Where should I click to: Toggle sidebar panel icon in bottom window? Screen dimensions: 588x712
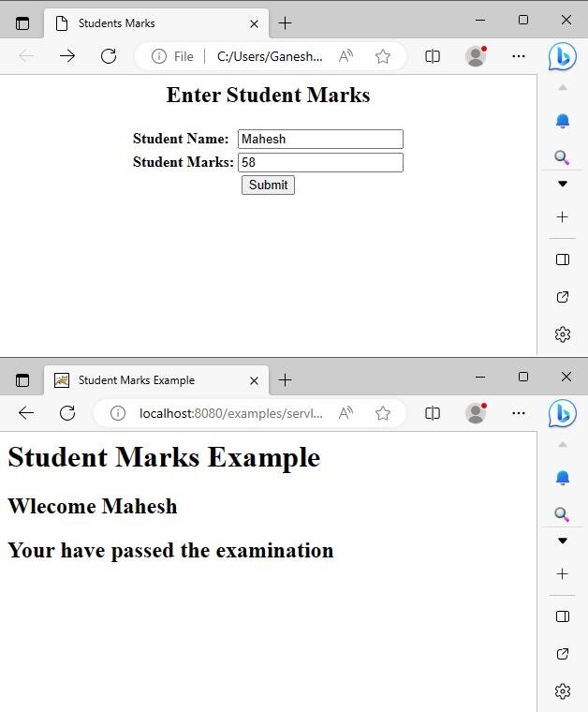(563, 616)
